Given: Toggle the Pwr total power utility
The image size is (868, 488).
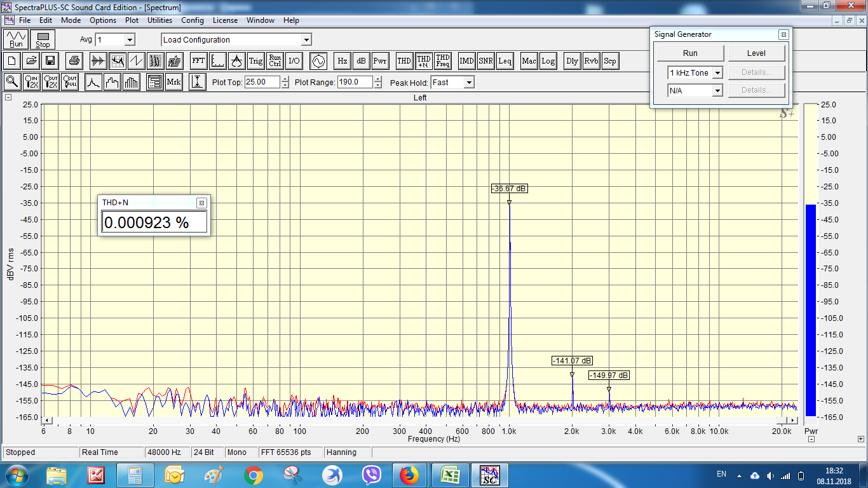Looking at the screenshot, I should [x=380, y=61].
